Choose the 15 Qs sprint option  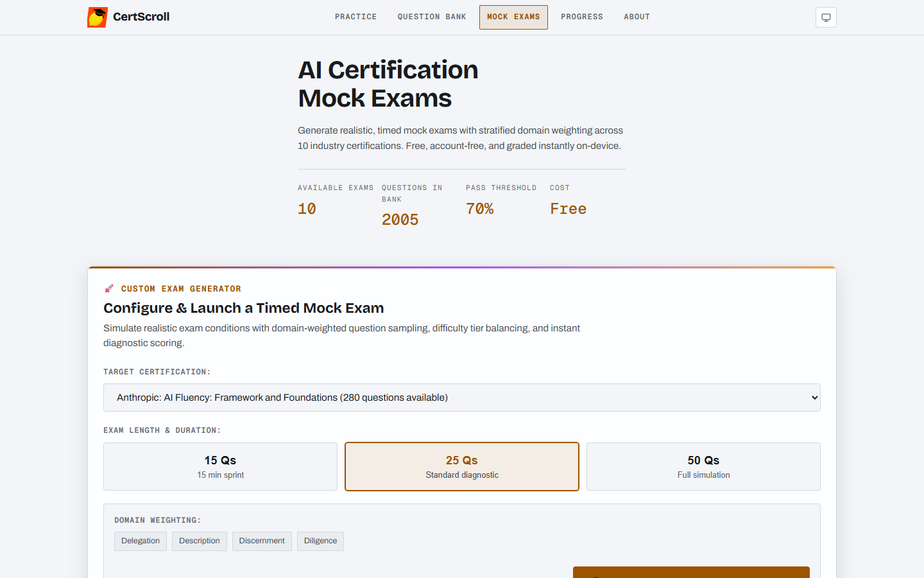coord(220,467)
